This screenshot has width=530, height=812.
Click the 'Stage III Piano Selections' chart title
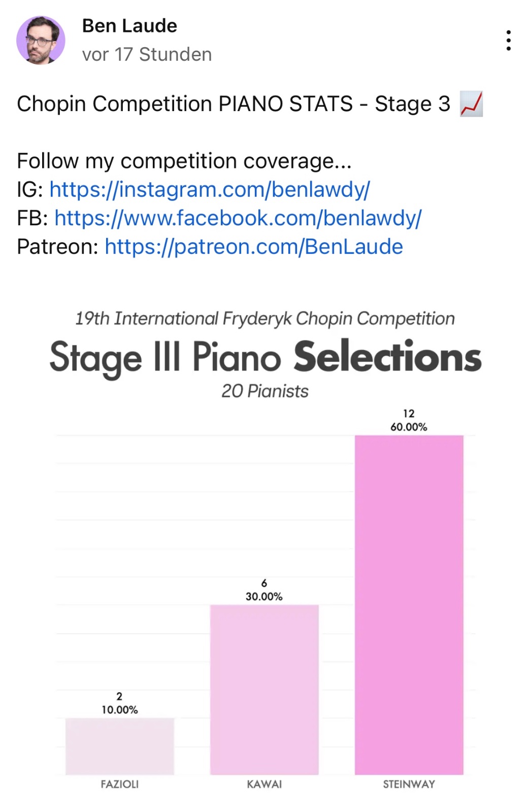(x=265, y=357)
